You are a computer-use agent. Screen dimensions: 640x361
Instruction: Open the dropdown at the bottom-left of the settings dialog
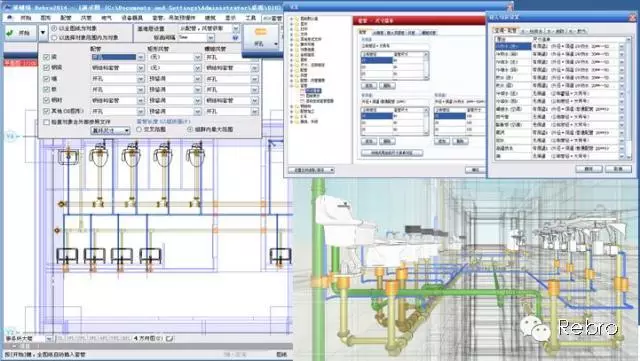click(x=311, y=170)
